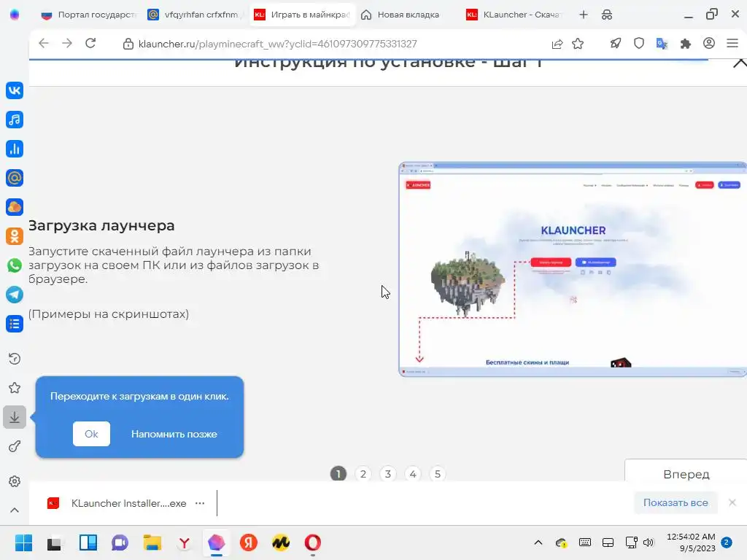The width and height of the screenshot is (747, 560).
Task: Open browser settings gear in sidebar
Action: click(15, 481)
